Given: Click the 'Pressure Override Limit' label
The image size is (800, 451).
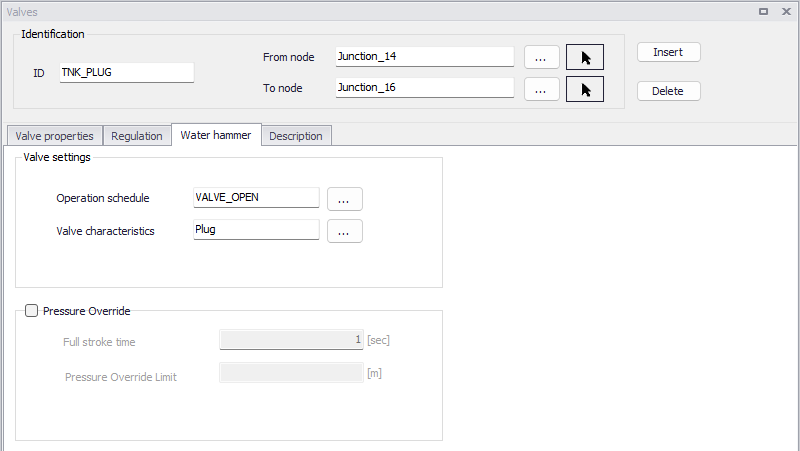Looking at the screenshot, I should [120, 377].
